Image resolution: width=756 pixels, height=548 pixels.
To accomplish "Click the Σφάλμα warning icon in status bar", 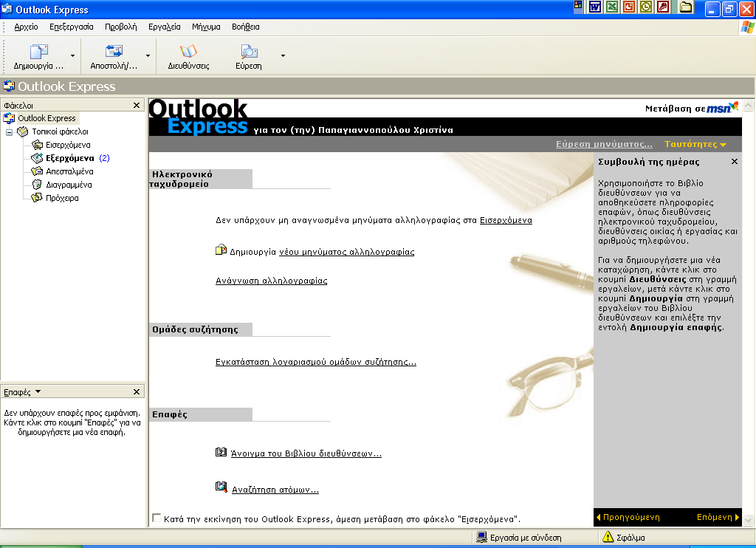I will point(608,536).
